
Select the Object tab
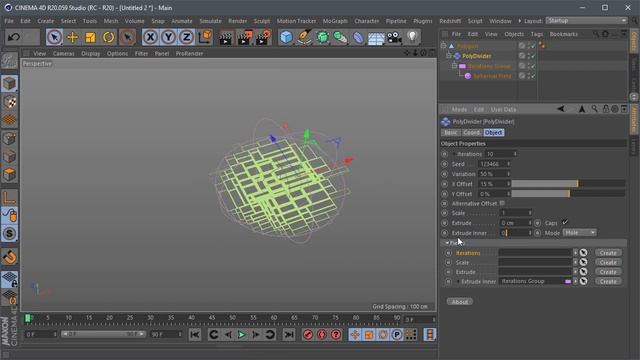pyautogui.click(x=493, y=133)
